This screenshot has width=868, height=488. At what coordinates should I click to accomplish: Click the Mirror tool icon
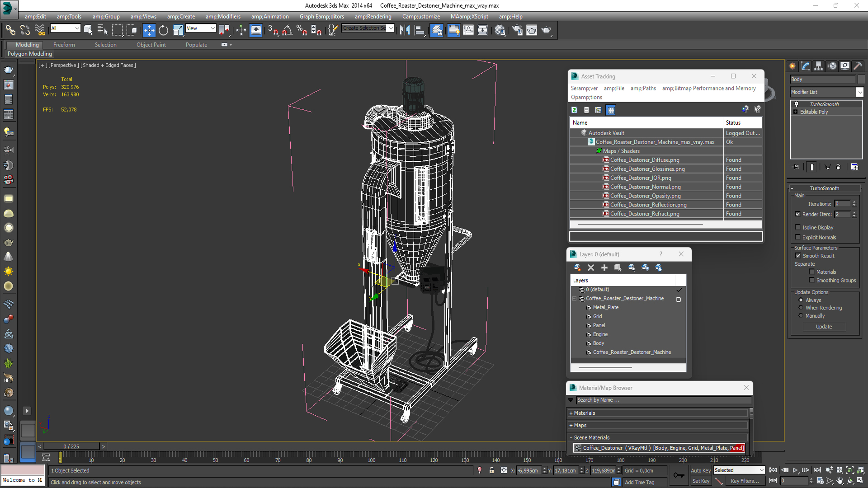pos(405,30)
